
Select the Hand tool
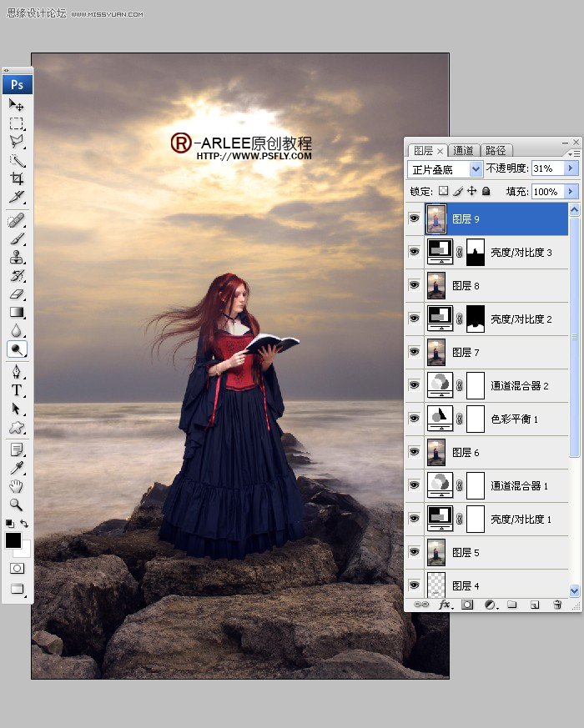click(16, 486)
